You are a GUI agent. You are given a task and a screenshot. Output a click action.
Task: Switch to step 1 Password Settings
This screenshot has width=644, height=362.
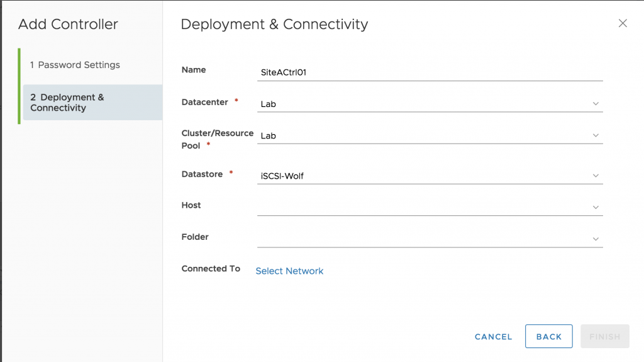pyautogui.click(x=75, y=65)
